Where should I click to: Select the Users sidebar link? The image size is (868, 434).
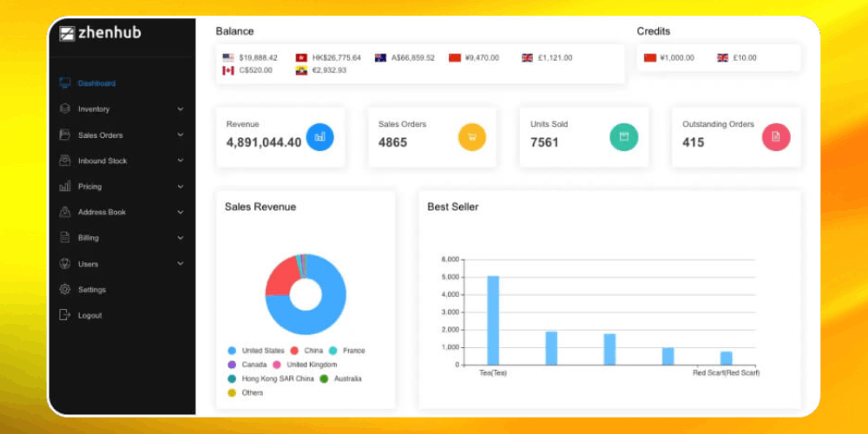[88, 264]
